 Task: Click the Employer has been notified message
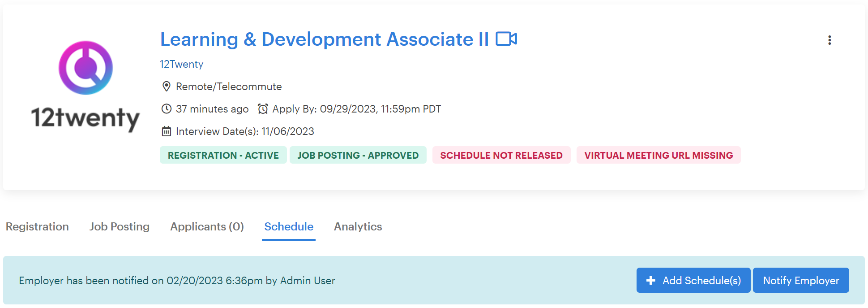pyautogui.click(x=177, y=281)
